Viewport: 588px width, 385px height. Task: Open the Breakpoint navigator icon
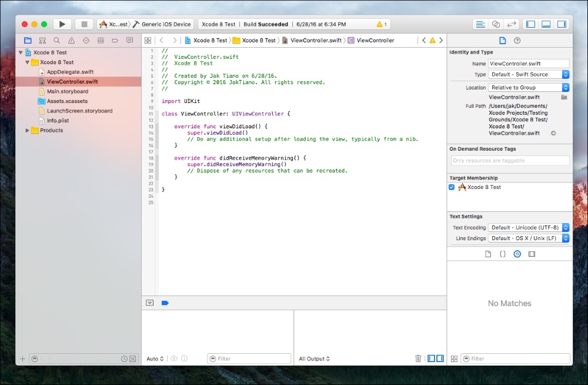(115, 40)
